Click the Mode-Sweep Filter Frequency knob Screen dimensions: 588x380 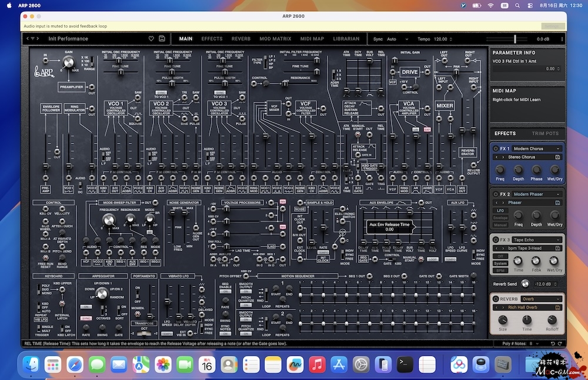[109, 220]
